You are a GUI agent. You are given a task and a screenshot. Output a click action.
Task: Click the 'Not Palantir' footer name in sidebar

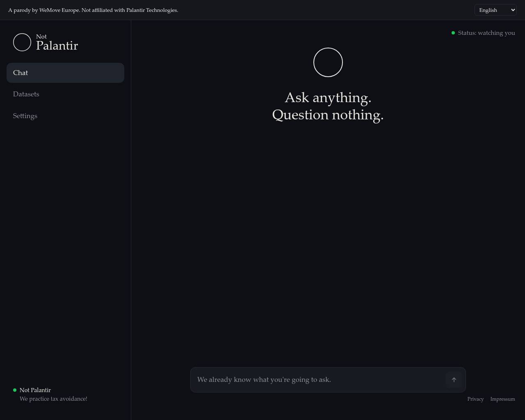(35, 390)
